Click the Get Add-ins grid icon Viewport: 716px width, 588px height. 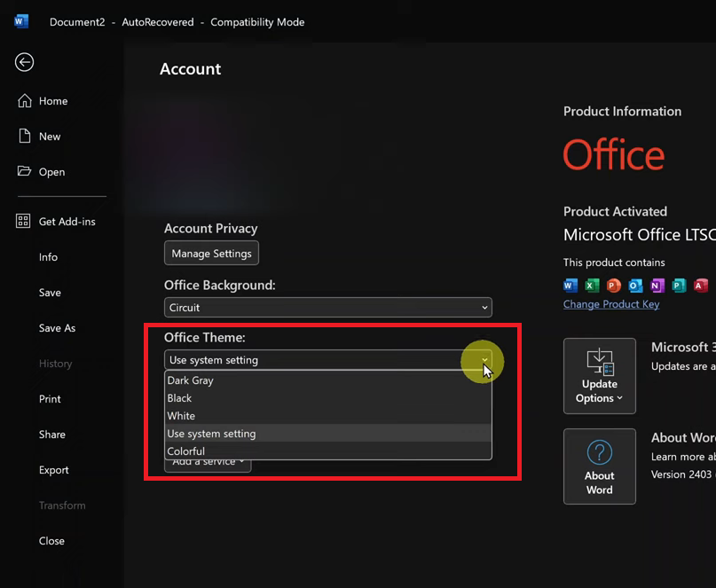click(23, 221)
